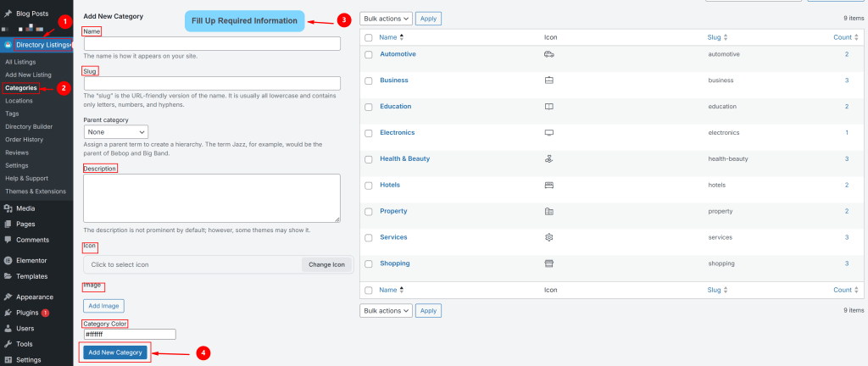
Task: Click into the Slug text field
Action: pos(212,84)
